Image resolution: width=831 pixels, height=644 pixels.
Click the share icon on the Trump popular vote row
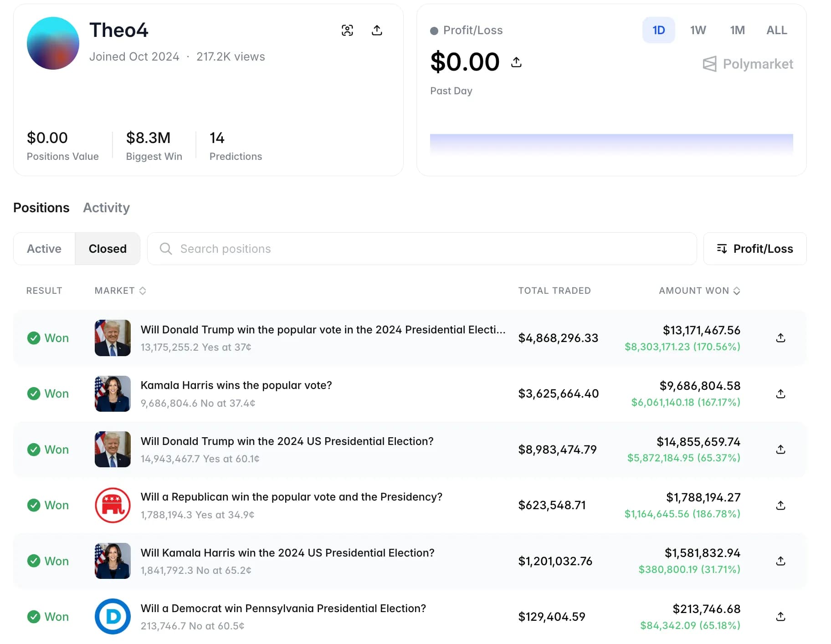coord(781,338)
